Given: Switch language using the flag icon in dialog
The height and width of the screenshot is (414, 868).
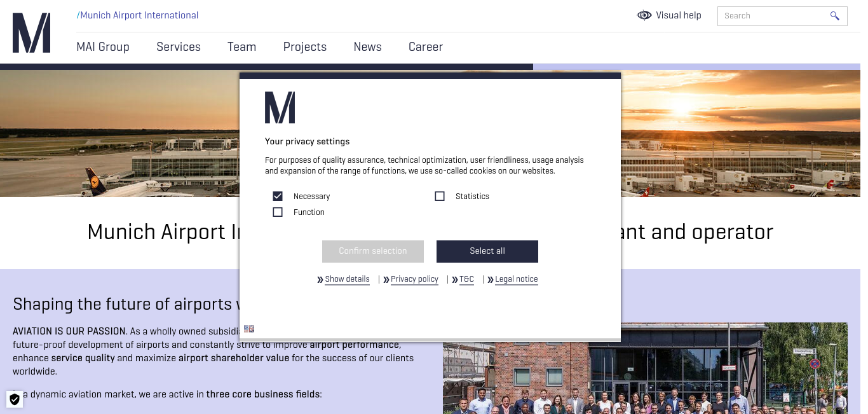Looking at the screenshot, I should pos(249,329).
